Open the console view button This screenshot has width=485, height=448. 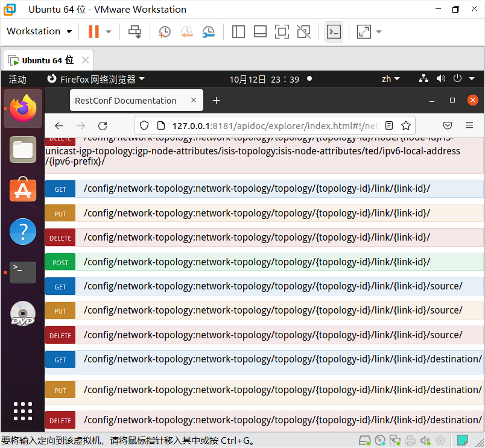click(x=334, y=31)
